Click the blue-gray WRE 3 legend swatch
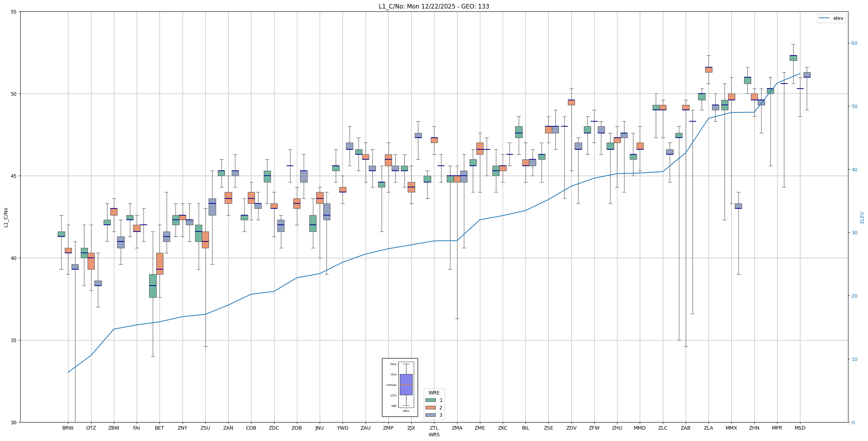This screenshot has width=868, height=441. (x=430, y=415)
